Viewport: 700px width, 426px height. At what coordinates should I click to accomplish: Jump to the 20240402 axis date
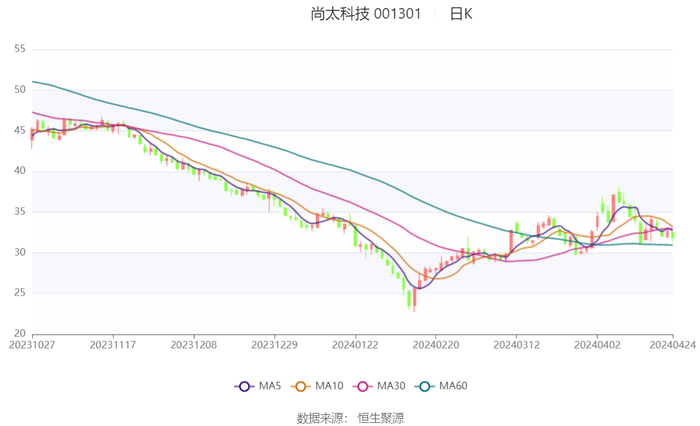click(x=597, y=343)
